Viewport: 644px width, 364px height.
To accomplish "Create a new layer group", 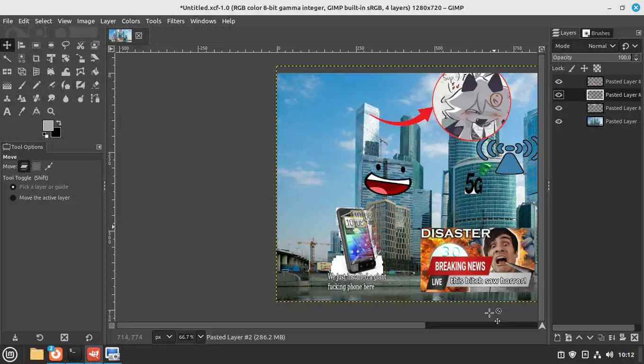I will [568, 337].
